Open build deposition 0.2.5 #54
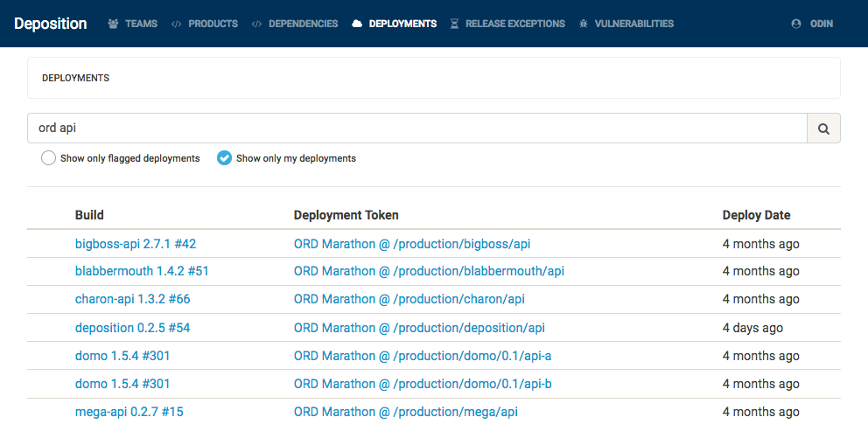The width and height of the screenshot is (868, 431). pos(132,328)
